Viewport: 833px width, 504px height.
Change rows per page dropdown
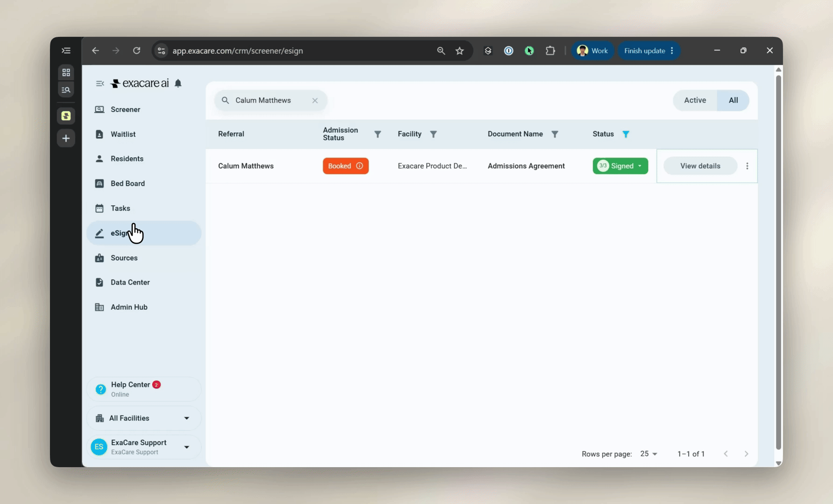point(649,454)
